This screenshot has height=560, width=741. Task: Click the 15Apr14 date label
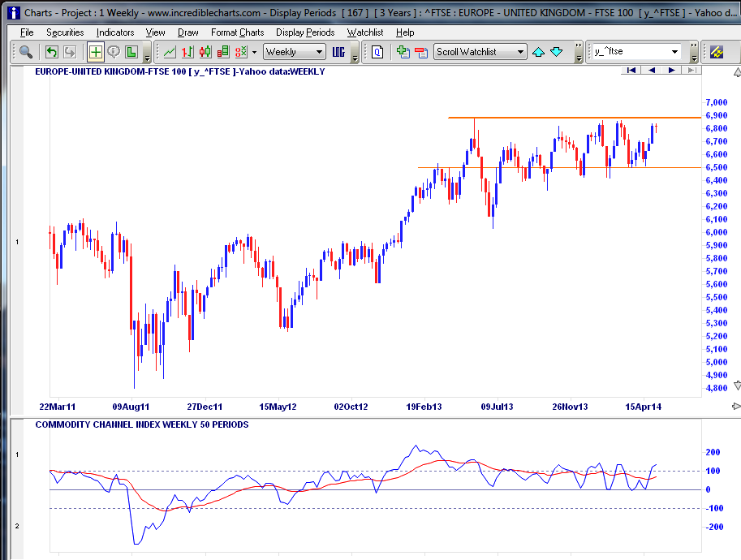coord(643,407)
